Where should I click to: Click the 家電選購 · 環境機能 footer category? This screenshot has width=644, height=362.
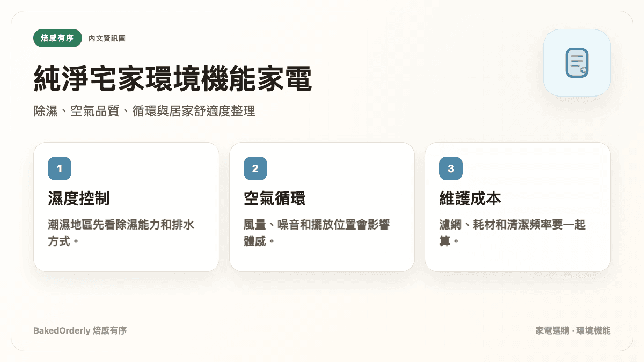click(x=573, y=330)
